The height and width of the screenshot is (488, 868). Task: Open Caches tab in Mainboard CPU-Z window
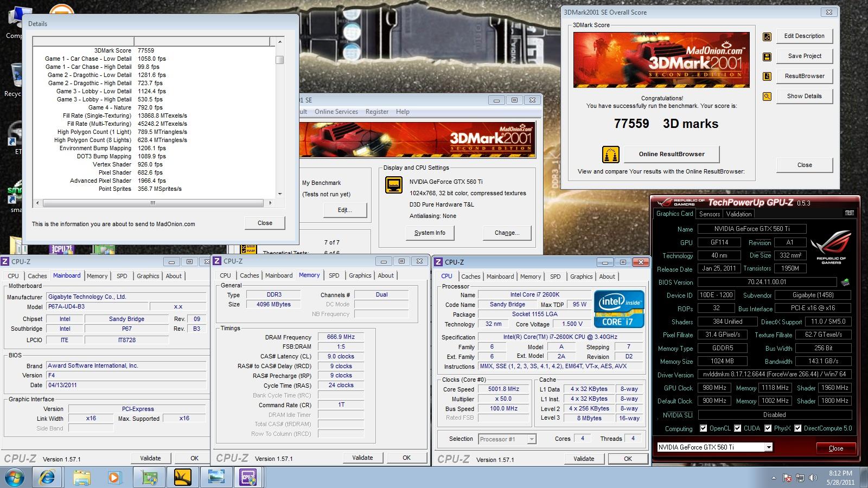37,276
